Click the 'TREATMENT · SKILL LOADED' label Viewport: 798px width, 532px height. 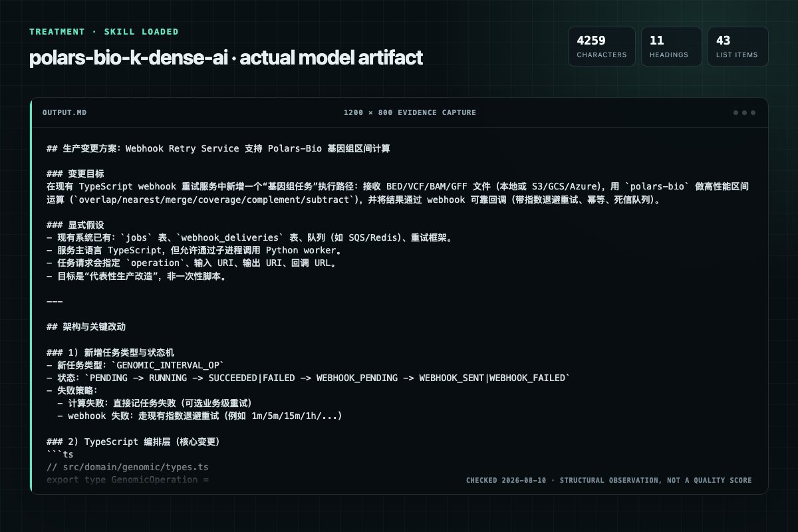104,32
